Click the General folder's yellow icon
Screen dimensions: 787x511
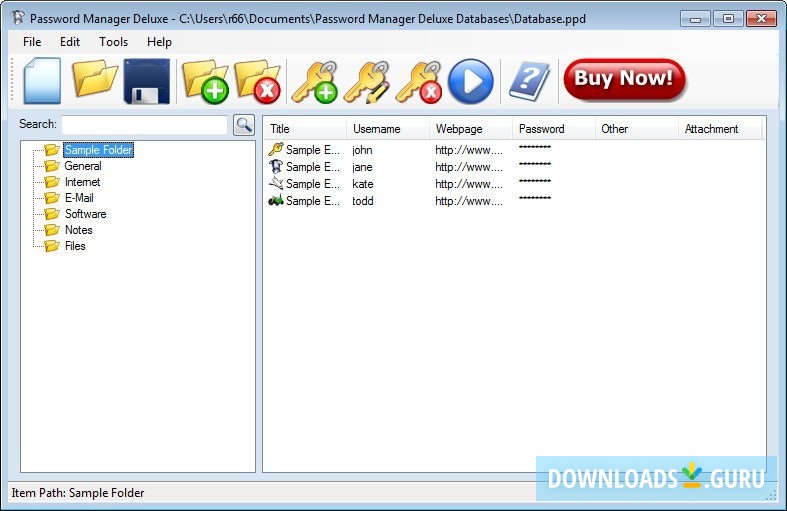52,166
